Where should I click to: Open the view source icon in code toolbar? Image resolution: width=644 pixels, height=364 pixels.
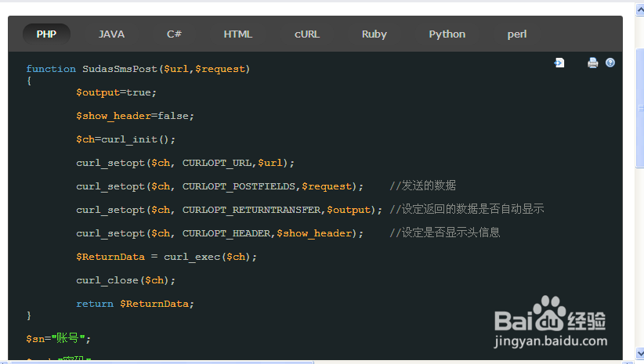point(559,63)
